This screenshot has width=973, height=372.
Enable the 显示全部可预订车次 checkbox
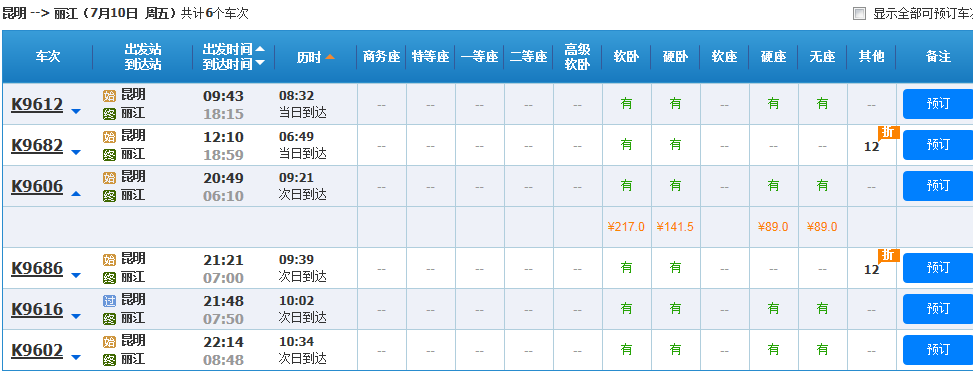point(859,14)
